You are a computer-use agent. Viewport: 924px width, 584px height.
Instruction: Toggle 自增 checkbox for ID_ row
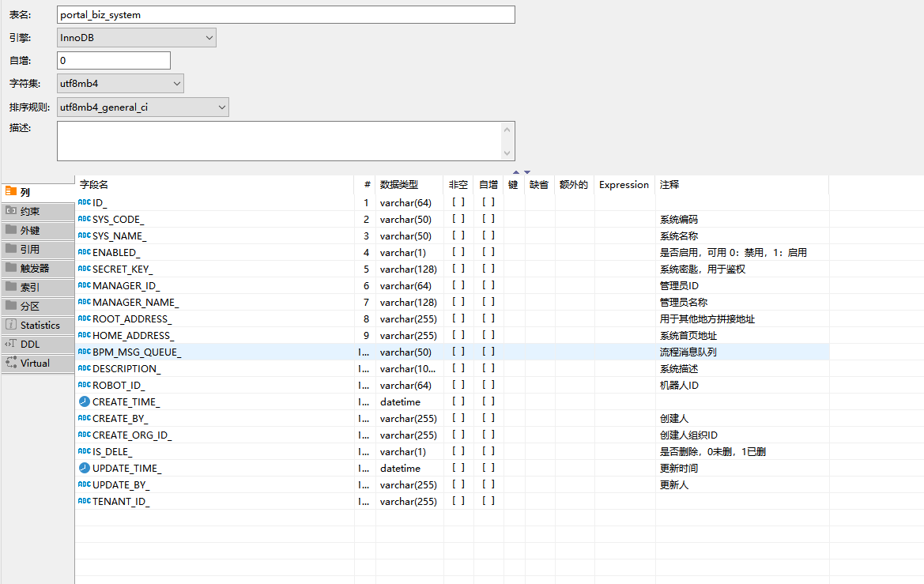click(488, 202)
